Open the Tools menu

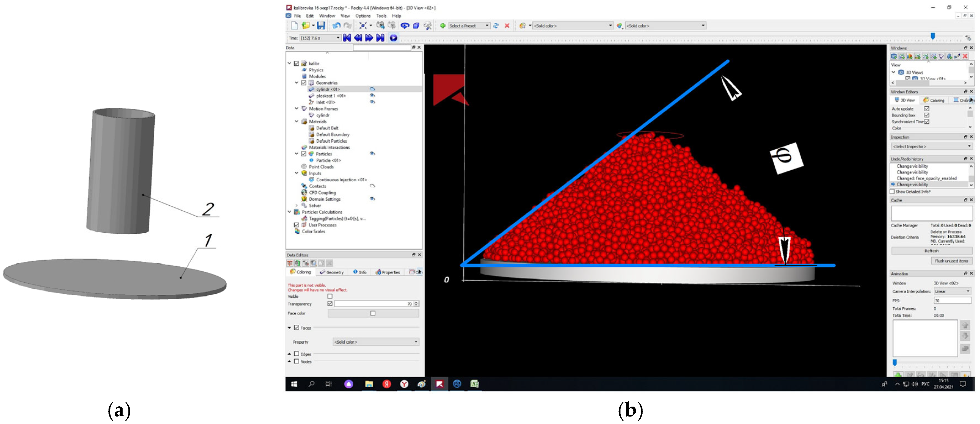[x=381, y=16]
